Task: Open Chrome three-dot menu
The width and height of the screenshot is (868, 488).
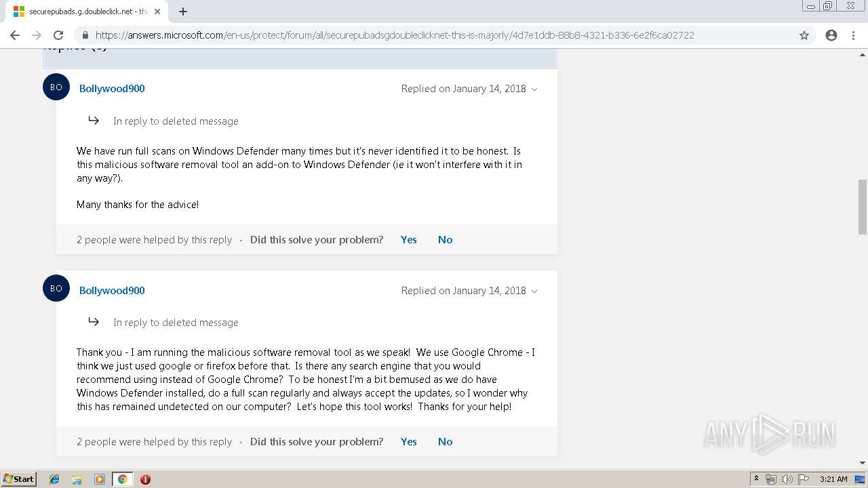Action: (853, 35)
